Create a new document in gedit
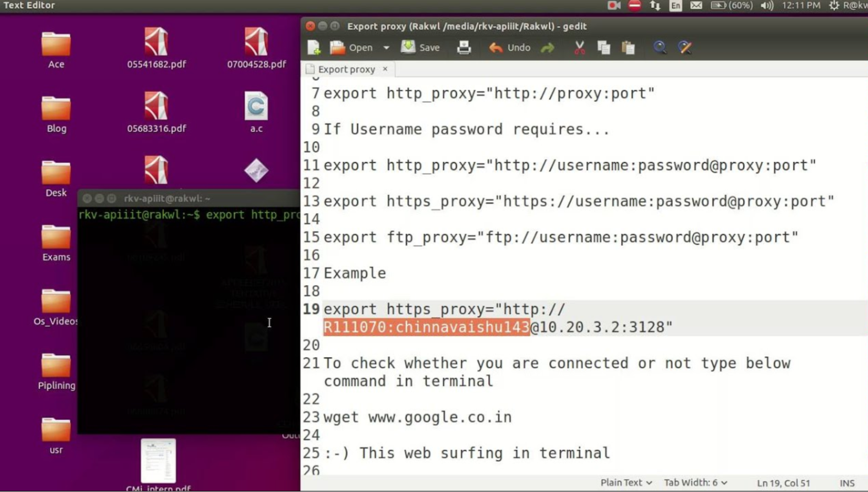The height and width of the screenshot is (492, 868). 313,47
